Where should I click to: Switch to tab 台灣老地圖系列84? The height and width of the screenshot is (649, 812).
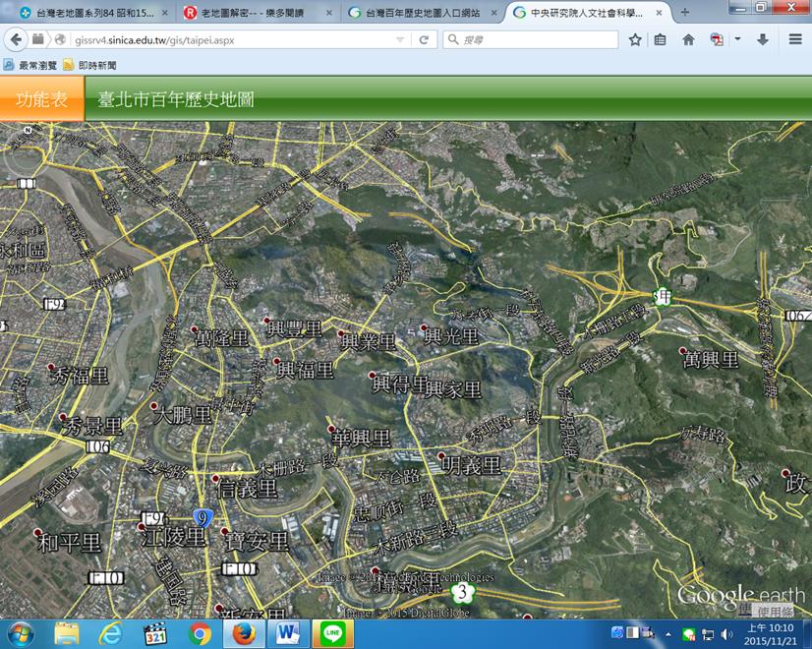[93, 13]
